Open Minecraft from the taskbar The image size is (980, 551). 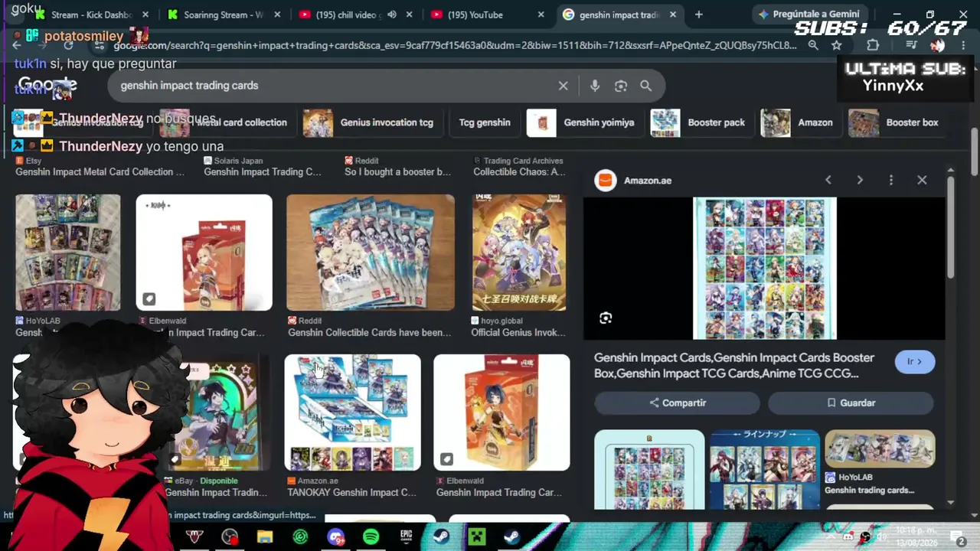coord(477,537)
